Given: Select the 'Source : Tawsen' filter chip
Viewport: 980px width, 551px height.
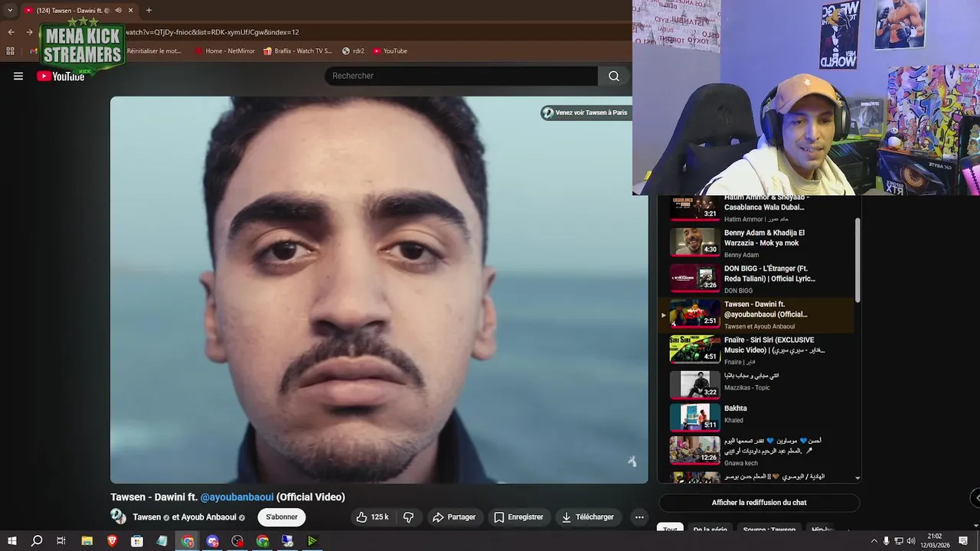Looking at the screenshot, I should [769, 530].
